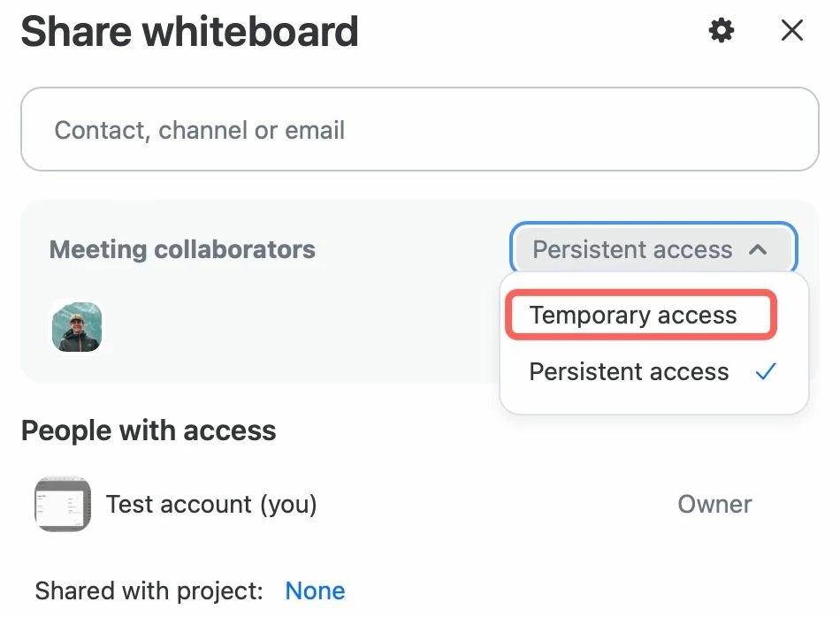Click the Meeting collaborators label

(x=182, y=249)
